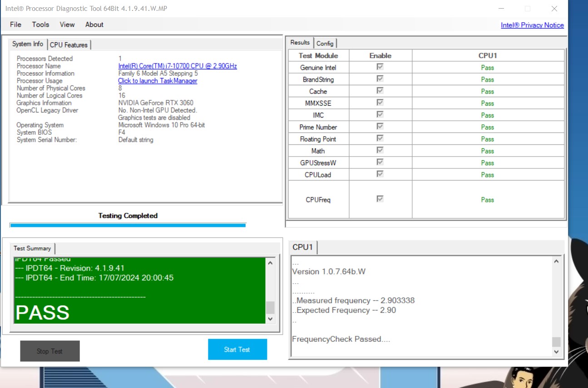Open the File menu

click(15, 25)
